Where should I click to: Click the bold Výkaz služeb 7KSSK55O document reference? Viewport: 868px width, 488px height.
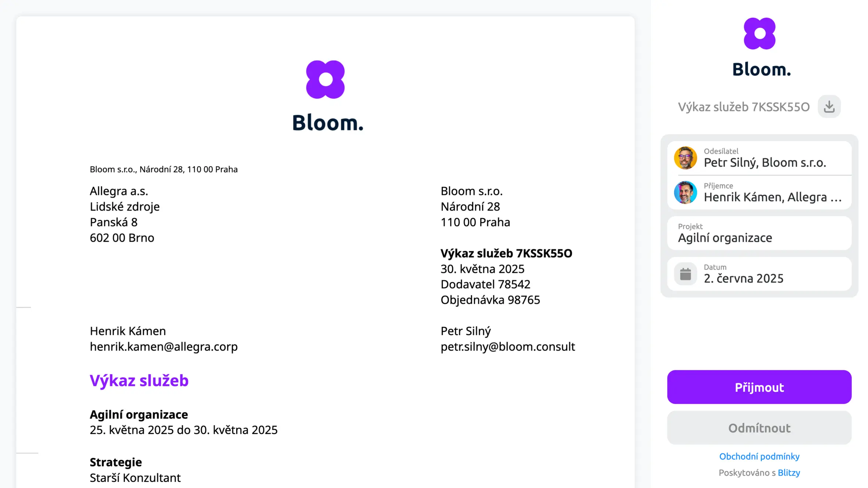(x=506, y=253)
